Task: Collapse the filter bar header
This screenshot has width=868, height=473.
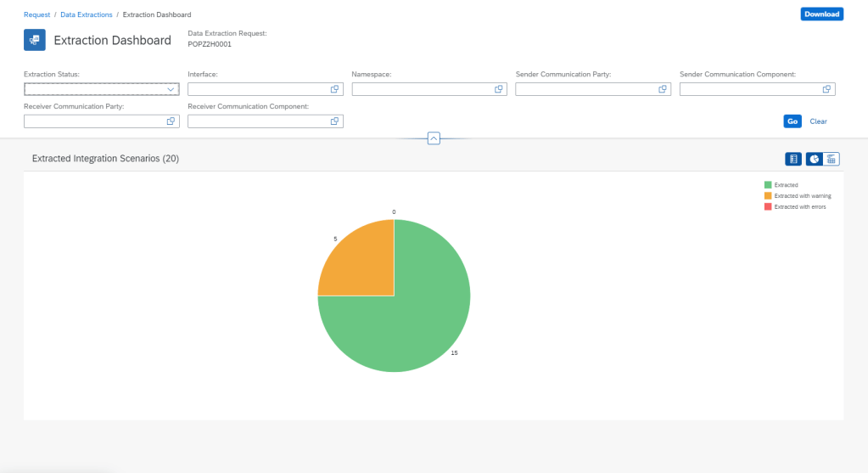Action: coord(434,138)
